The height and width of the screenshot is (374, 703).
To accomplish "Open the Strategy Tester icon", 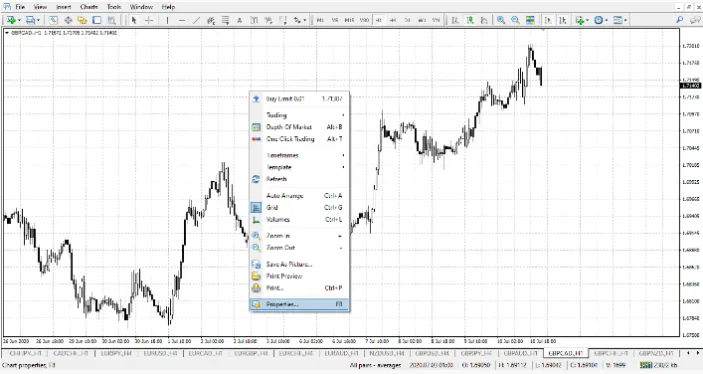I will pos(112,20).
